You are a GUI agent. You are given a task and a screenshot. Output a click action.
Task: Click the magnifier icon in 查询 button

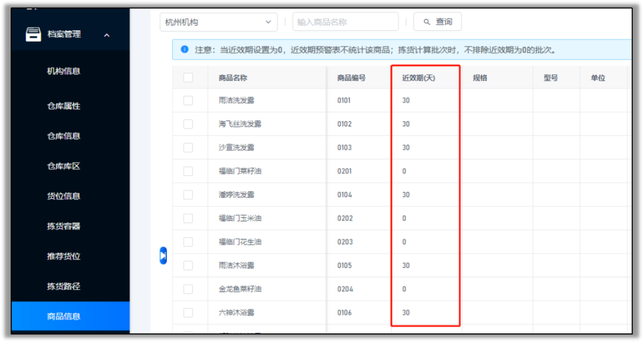[x=426, y=22]
